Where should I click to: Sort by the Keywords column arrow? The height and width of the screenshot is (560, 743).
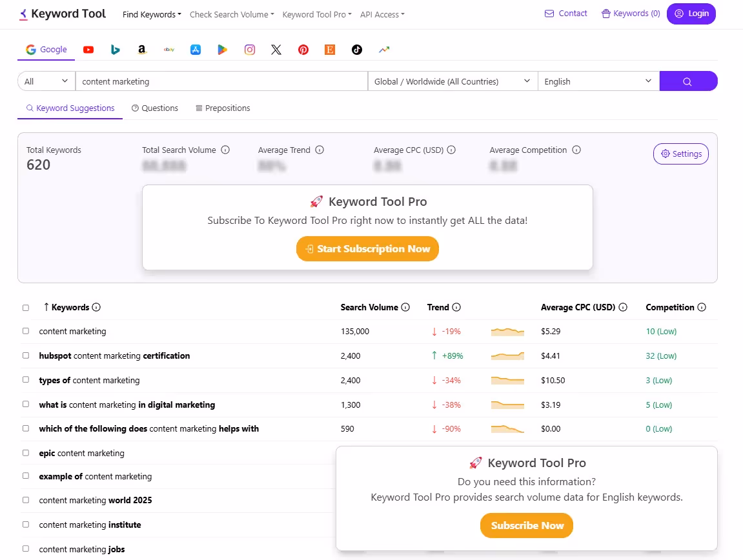click(46, 307)
